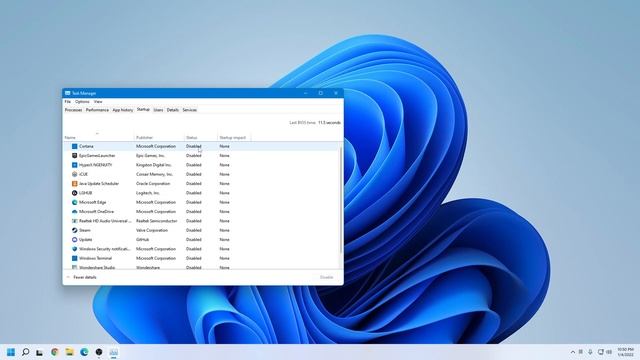This screenshot has height=360, width=640.
Task: Switch to the Users tab
Action: point(158,110)
